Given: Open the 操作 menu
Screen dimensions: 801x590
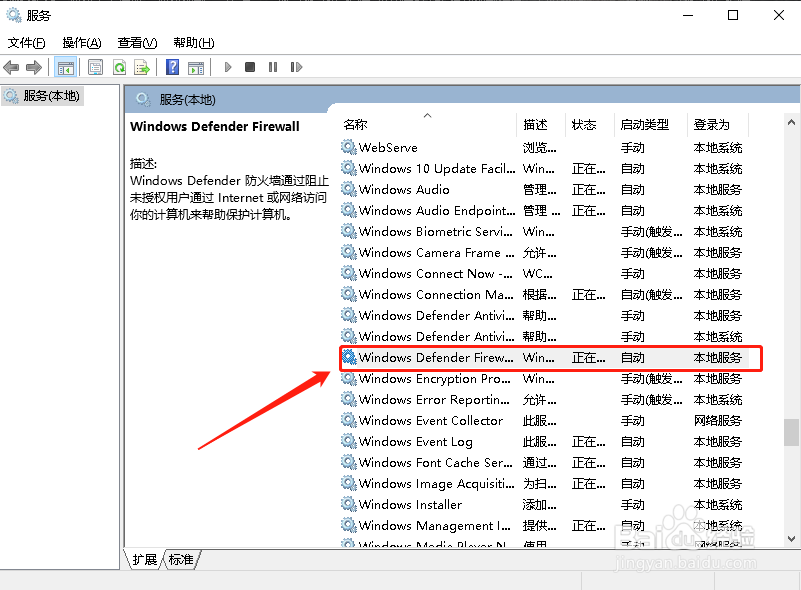Looking at the screenshot, I should (x=80, y=43).
